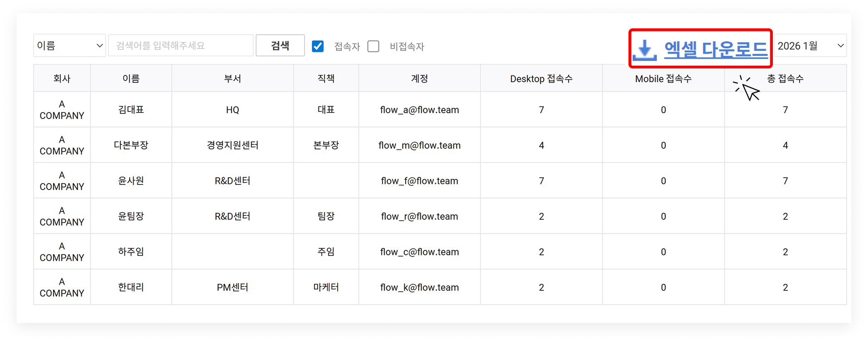Enable the 비접속자 checkbox
The height and width of the screenshot is (343, 868).
373,46
